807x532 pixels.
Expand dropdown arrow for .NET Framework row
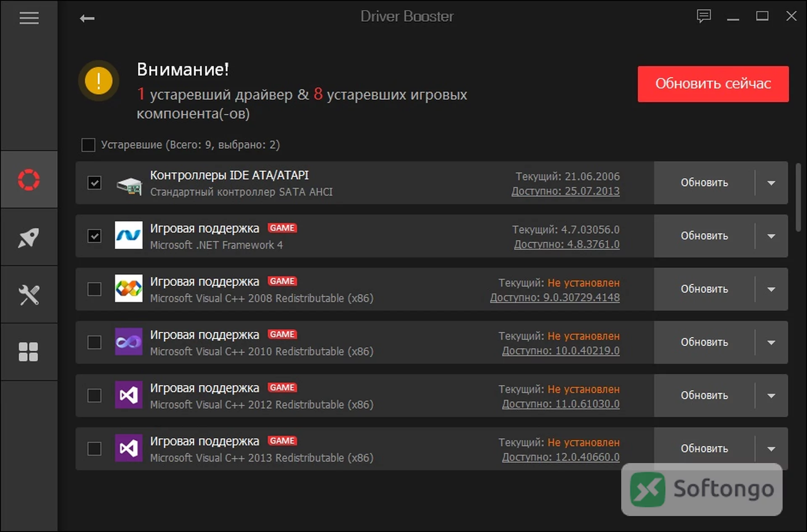(771, 236)
